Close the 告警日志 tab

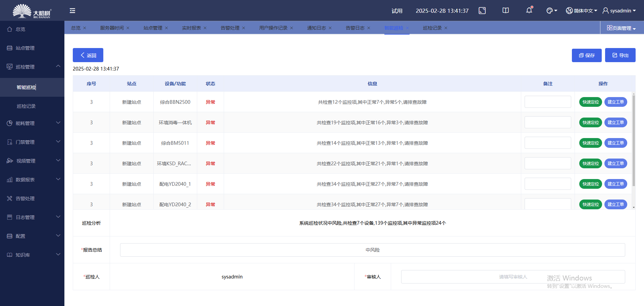pos(369,28)
